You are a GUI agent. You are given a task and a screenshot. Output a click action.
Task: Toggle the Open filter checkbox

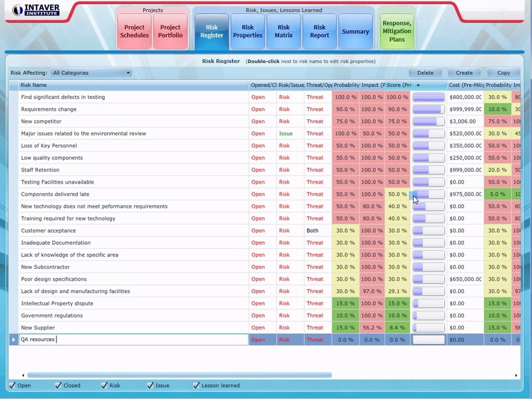(12, 385)
